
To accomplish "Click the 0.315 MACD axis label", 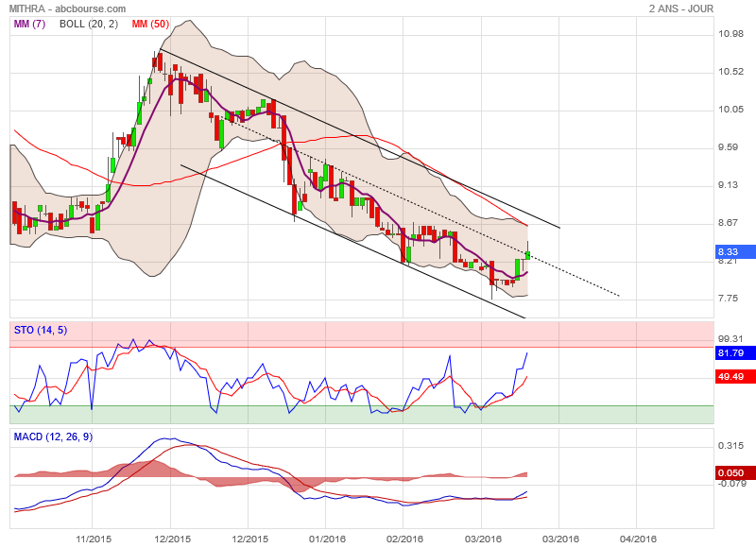I will click(730, 445).
